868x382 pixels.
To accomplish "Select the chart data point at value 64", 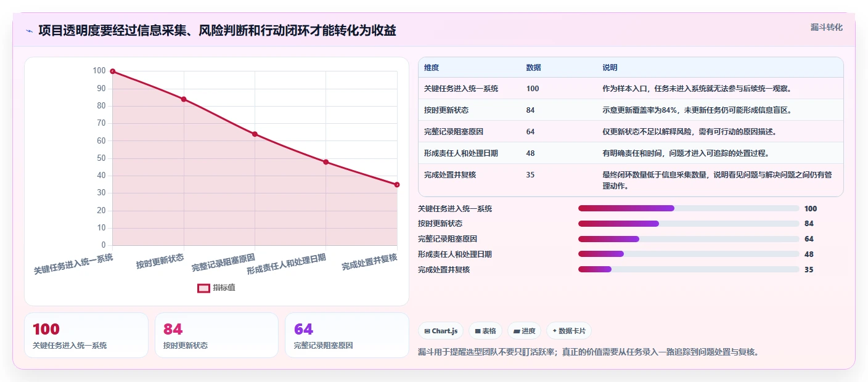I will coord(255,134).
